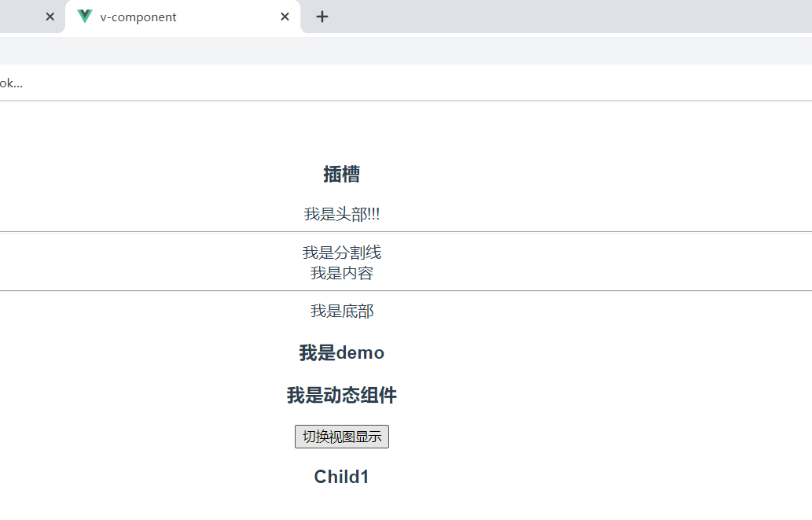812x520 pixels.
Task: Click the bookmarks bar region
Action: point(393,82)
